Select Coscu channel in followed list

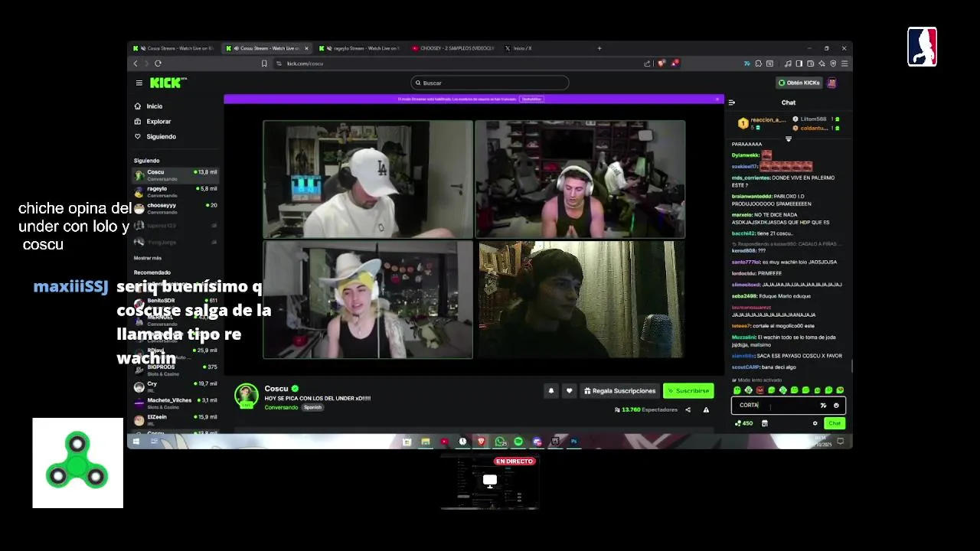[x=175, y=174]
